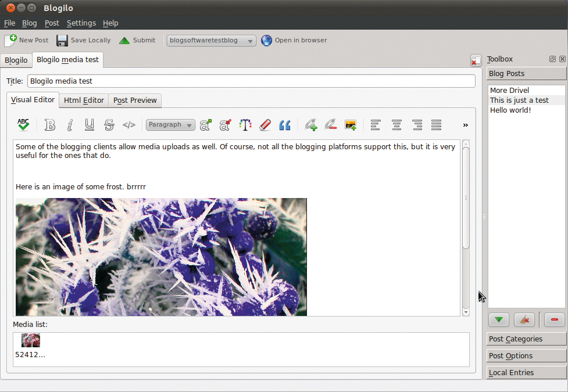Toggle bold formatting

click(49, 125)
